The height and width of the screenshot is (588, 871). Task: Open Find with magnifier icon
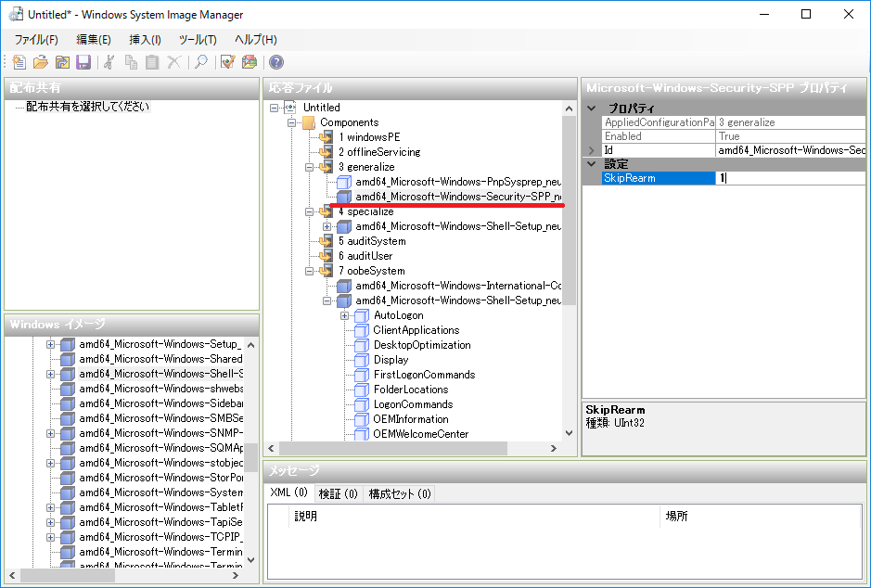point(201,62)
